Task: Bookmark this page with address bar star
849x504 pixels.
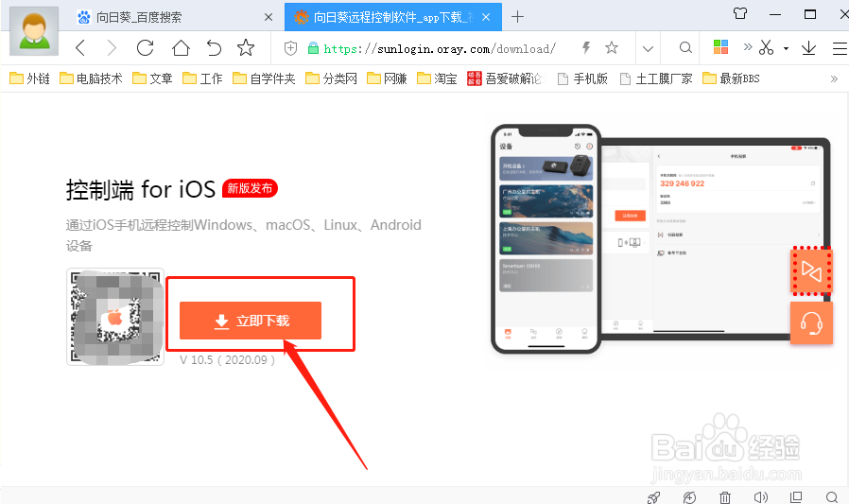Action: tap(612, 48)
